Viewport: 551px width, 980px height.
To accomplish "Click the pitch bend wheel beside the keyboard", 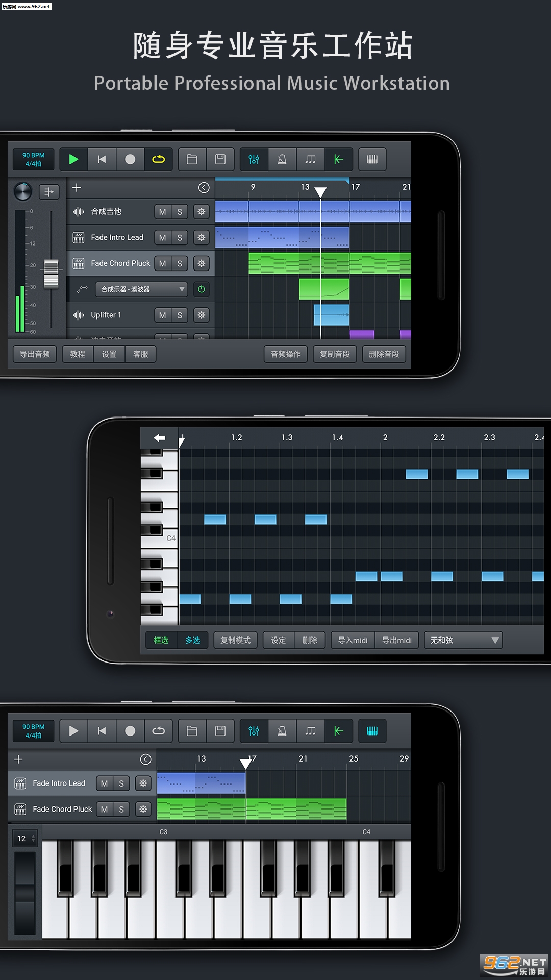I will [x=24, y=893].
